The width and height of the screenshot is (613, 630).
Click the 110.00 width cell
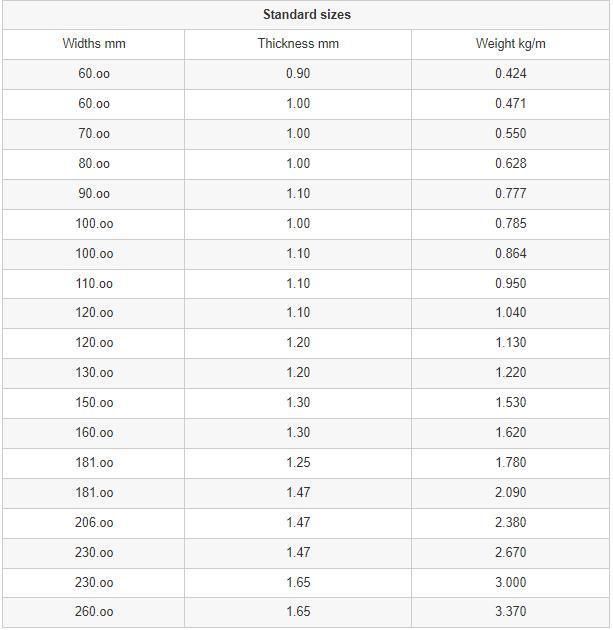(94, 284)
